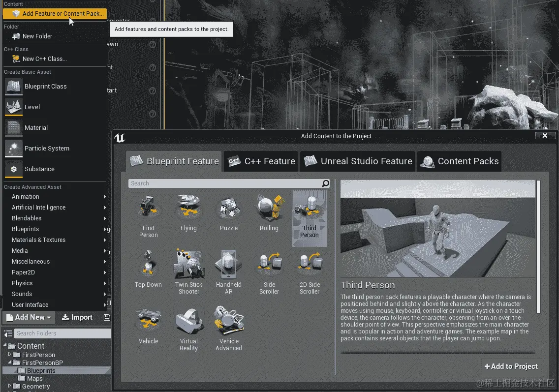Click the Unreal Engine logo in dialog
559x392 pixels.
(120, 138)
